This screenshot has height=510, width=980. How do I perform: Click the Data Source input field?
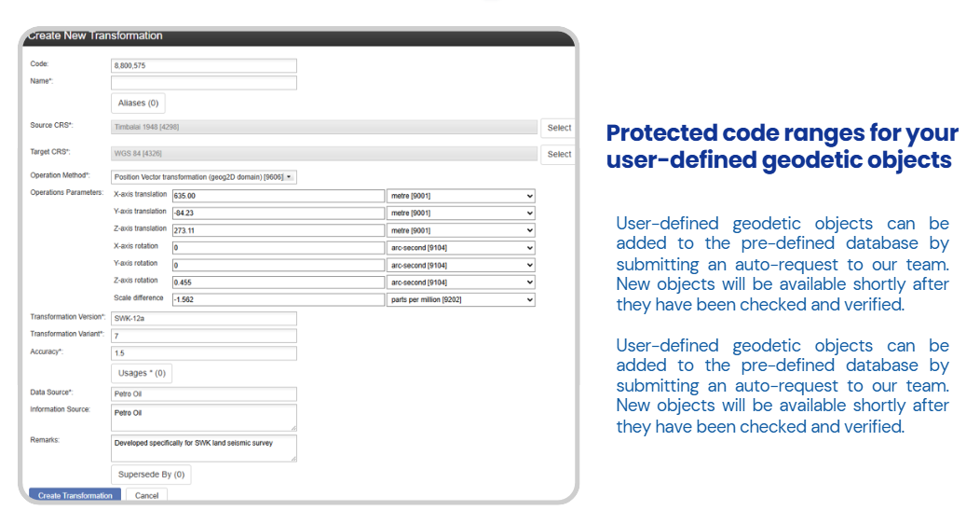point(203,393)
